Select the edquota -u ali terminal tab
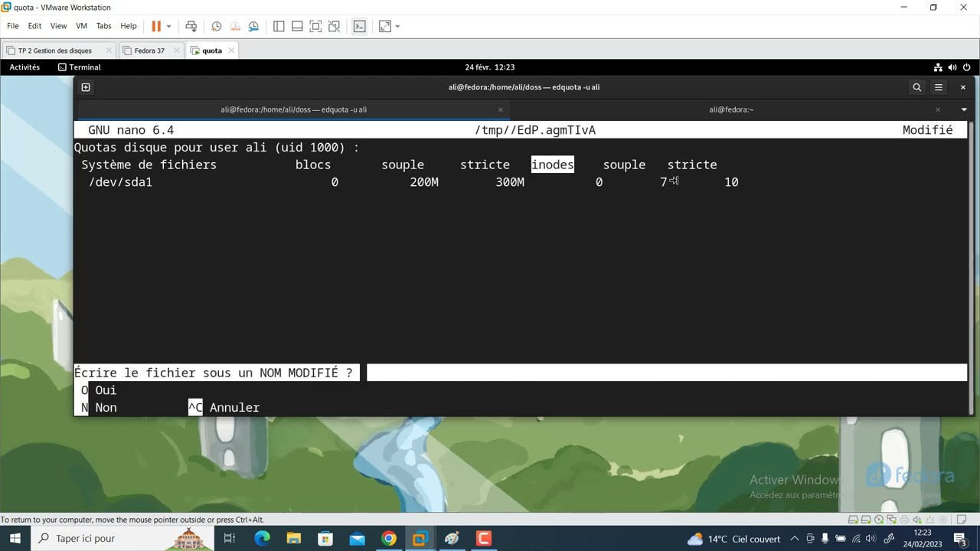Image resolution: width=980 pixels, height=551 pixels. 293,109
